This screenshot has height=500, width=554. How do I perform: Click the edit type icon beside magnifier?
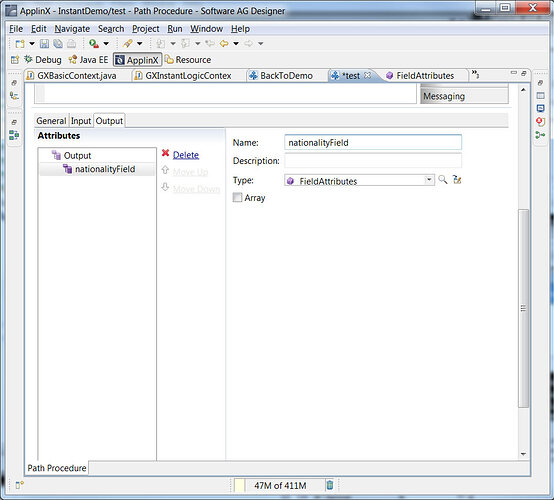coord(457,180)
